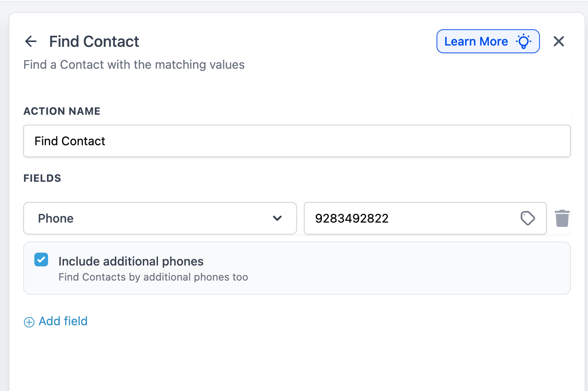The image size is (588, 391).
Task: Open the Phone field type dropdown
Action: [x=160, y=218]
